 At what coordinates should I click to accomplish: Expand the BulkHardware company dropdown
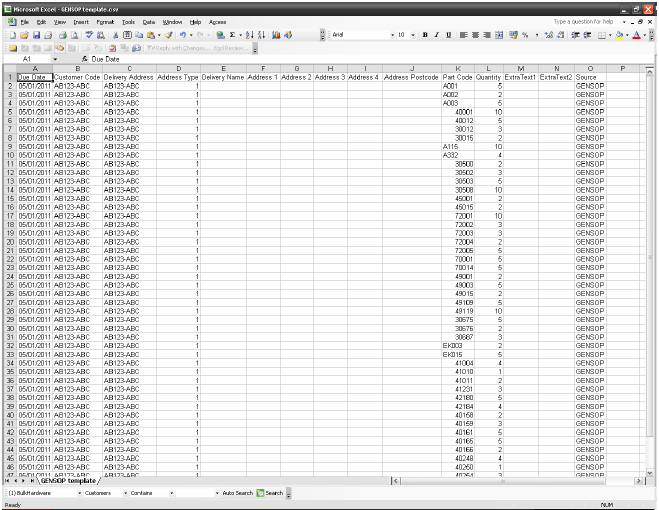point(79,493)
